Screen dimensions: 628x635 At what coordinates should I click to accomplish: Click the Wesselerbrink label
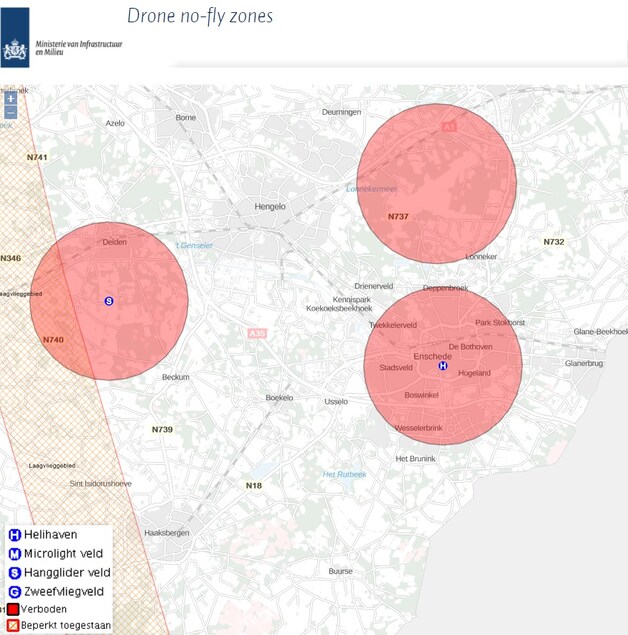pos(418,428)
